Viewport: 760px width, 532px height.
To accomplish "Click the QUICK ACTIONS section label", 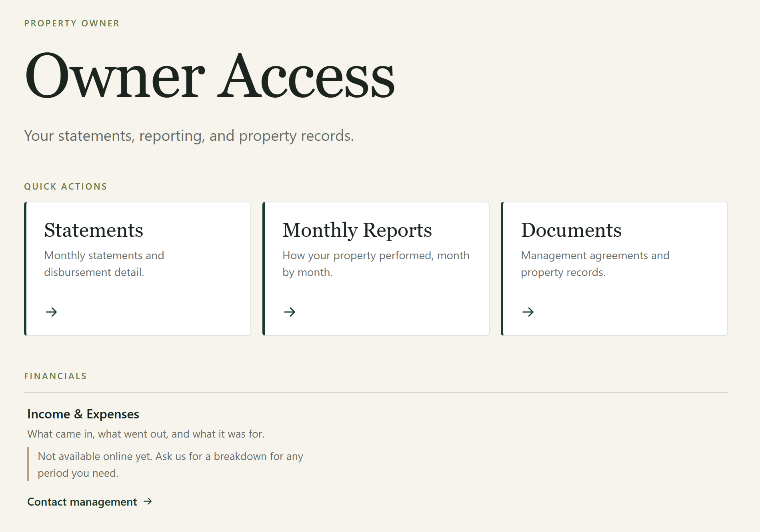I will click(x=66, y=186).
